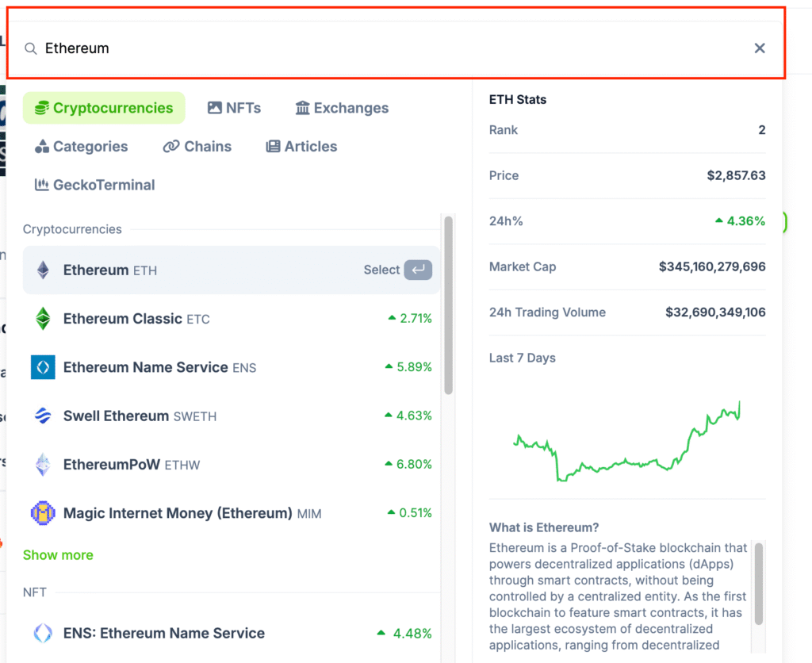Click the Ethereum Classic logo icon

(x=43, y=319)
